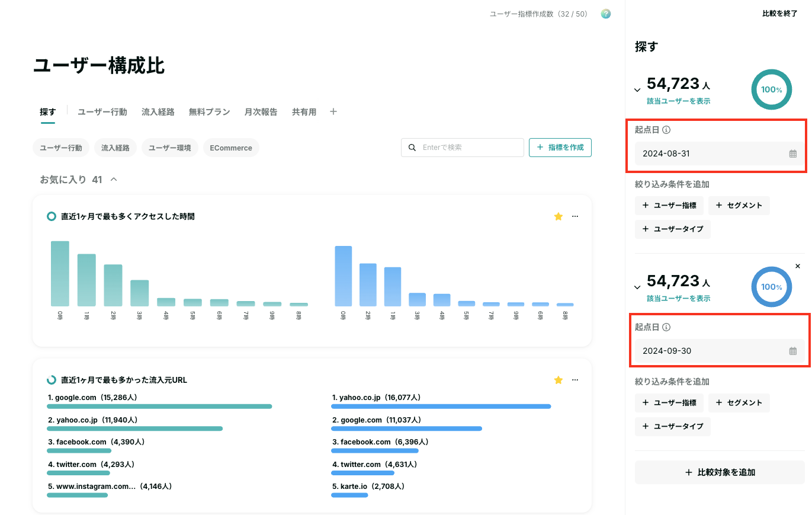812x515 pixels.
Task: Click the text 4. twitter.com (4,631人)
Action: 374,465
